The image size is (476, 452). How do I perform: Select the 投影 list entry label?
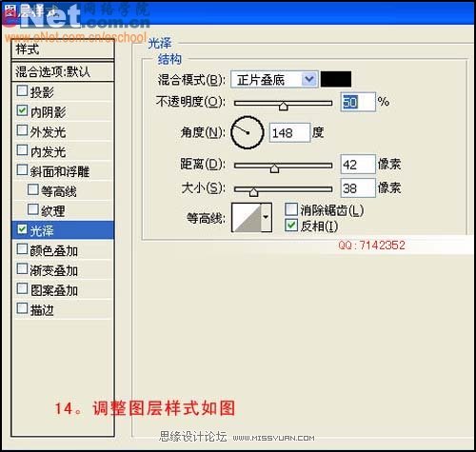(x=42, y=92)
